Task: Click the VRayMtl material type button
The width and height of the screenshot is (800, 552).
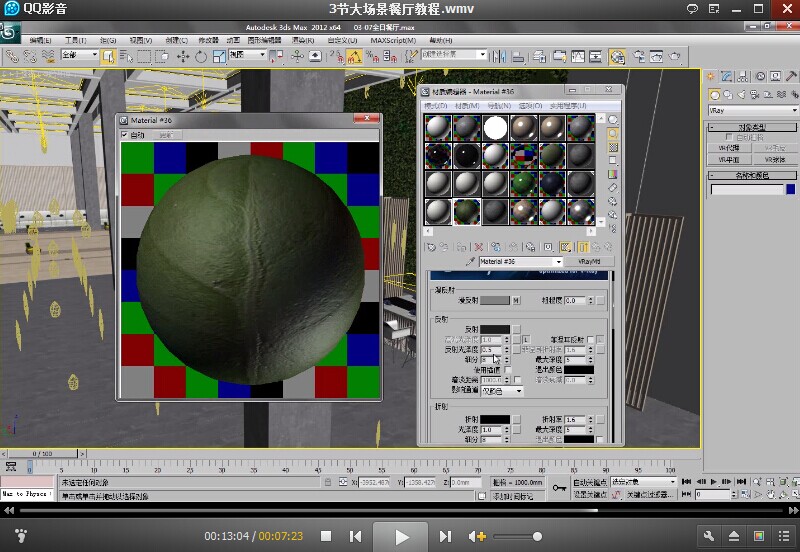Action: (x=589, y=261)
